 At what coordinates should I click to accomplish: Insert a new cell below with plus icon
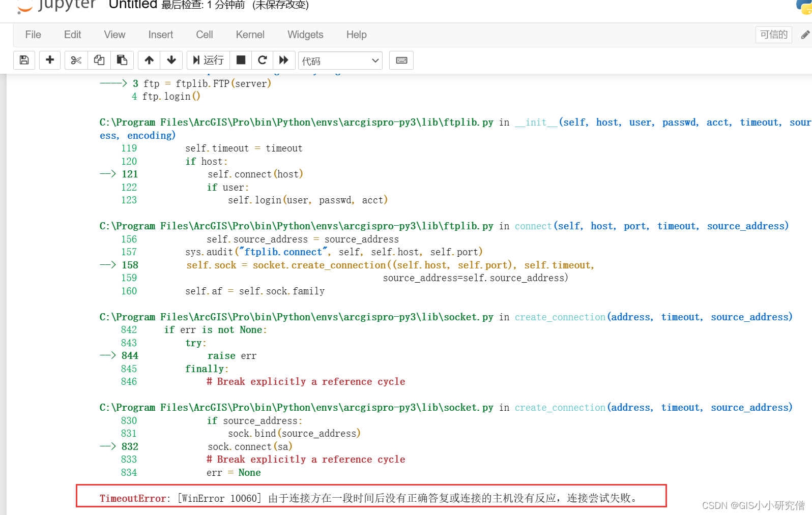(50, 60)
